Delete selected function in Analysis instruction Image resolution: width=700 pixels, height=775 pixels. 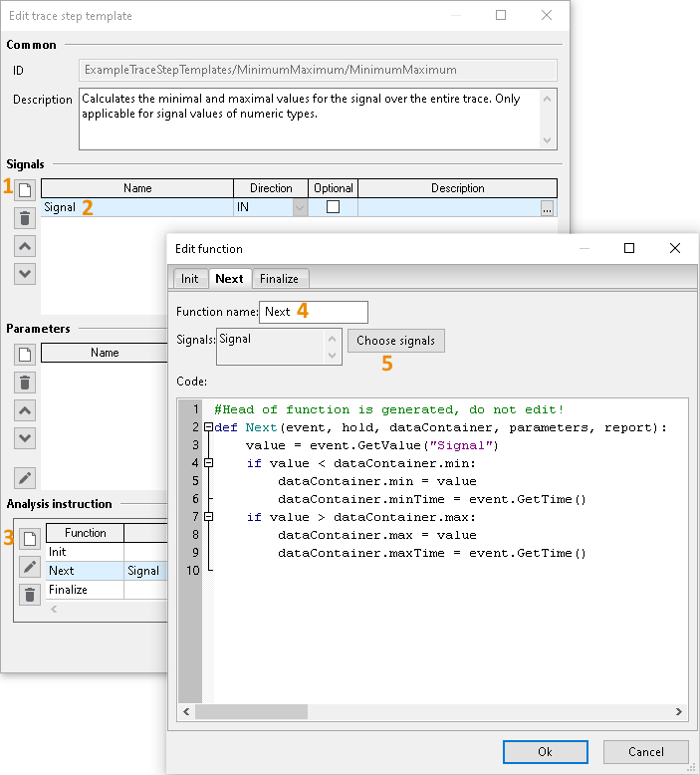click(x=30, y=595)
